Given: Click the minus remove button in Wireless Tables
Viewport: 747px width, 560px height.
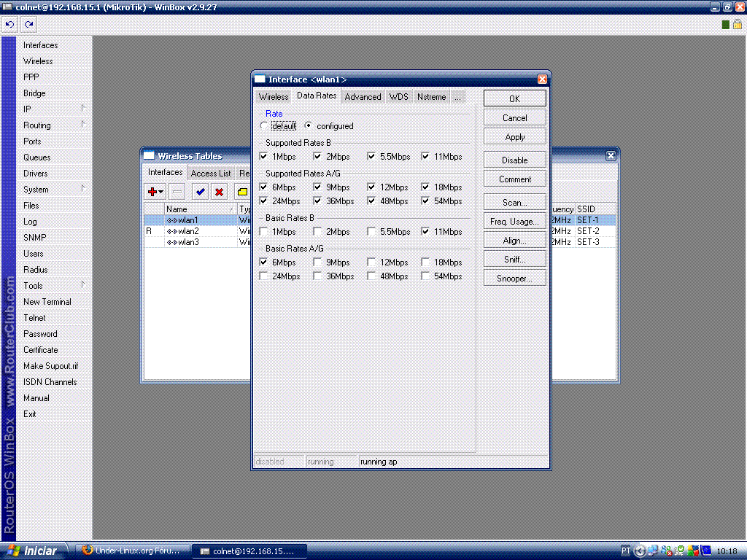Looking at the screenshot, I should click(x=177, y=192).
